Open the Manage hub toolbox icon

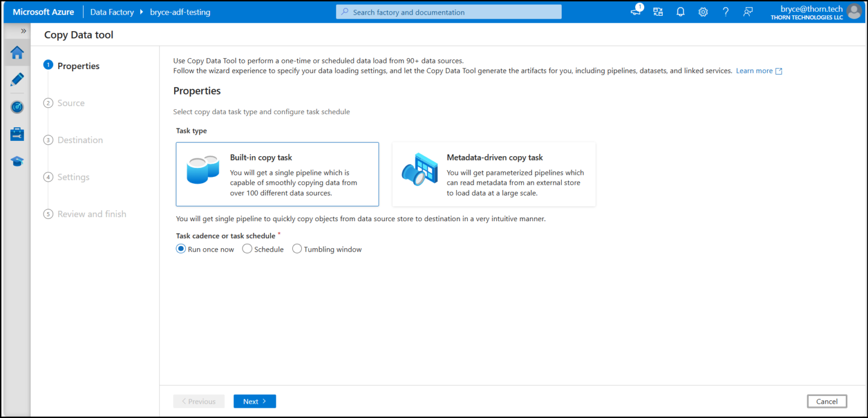(16, 133)
